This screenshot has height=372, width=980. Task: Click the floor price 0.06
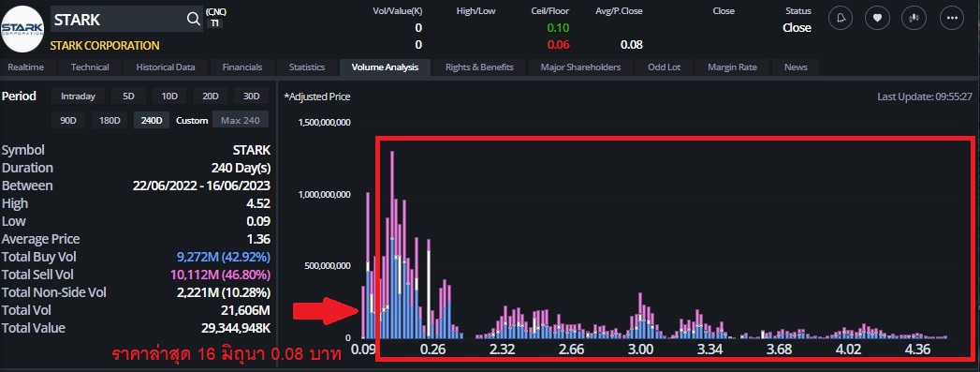(x=558, y=45)
